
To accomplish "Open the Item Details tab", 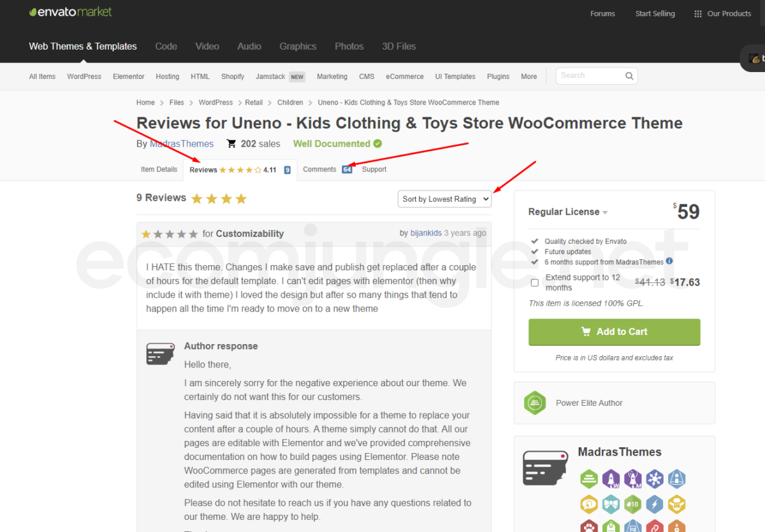I will tap(159, 169).
